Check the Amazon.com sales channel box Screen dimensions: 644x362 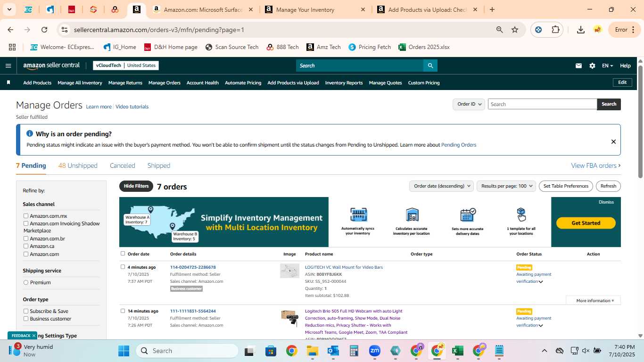click(26, 254)
